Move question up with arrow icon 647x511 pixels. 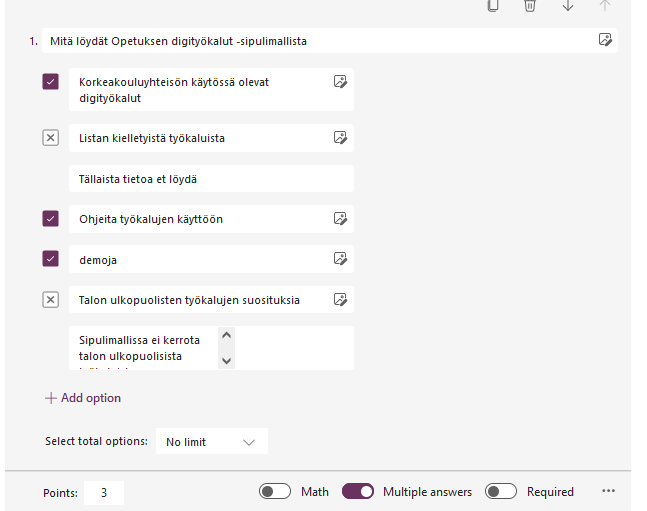point(604,5)
